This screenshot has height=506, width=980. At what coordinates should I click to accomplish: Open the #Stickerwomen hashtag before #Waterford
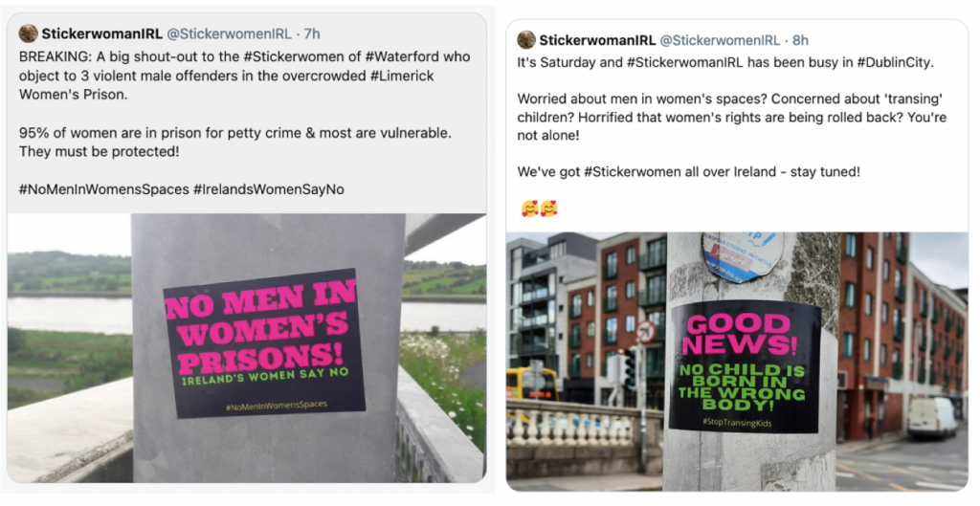tap(263, 55)
